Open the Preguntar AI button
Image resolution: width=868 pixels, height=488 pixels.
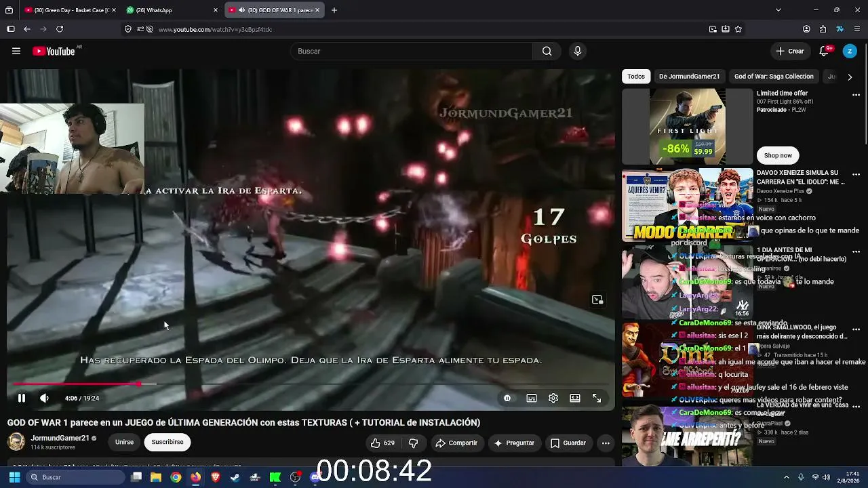514,443
